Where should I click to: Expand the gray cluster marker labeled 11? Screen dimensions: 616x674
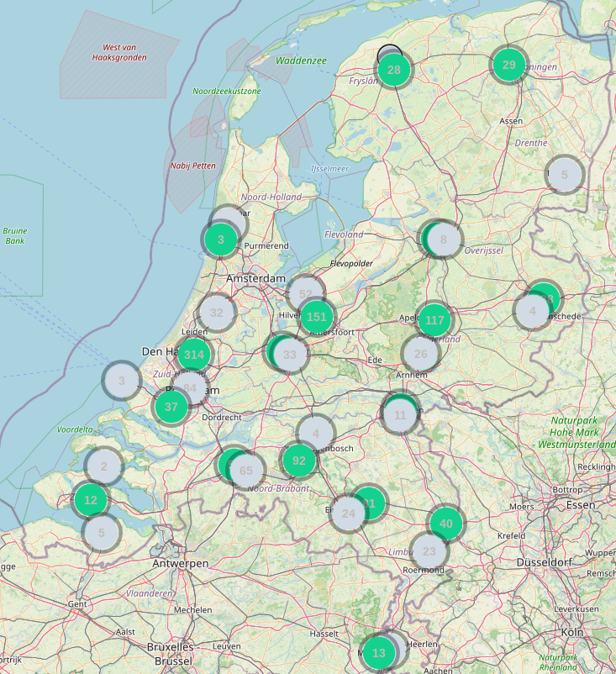pyautogui.click(x=400, y=415)
